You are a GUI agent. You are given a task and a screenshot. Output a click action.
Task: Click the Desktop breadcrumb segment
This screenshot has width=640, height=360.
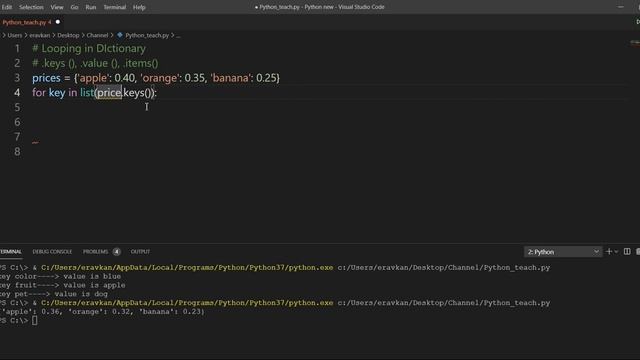point(68,36)
